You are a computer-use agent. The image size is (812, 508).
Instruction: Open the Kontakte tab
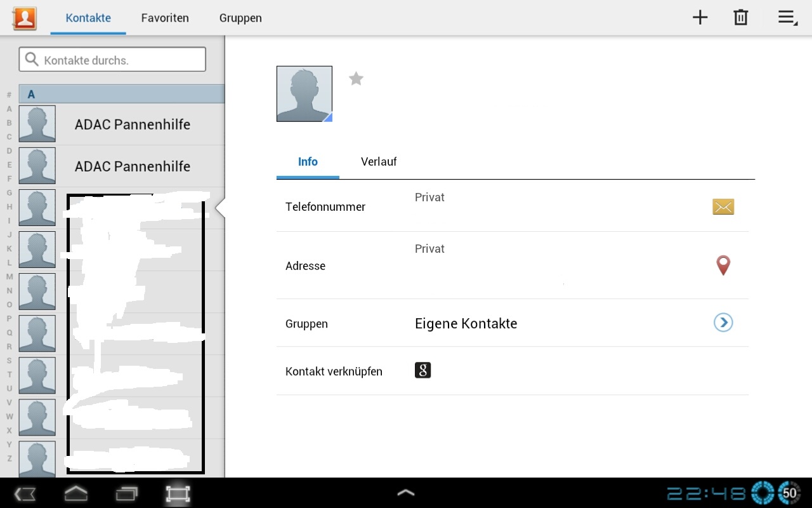pyautogui.click(x=88, y=18)
